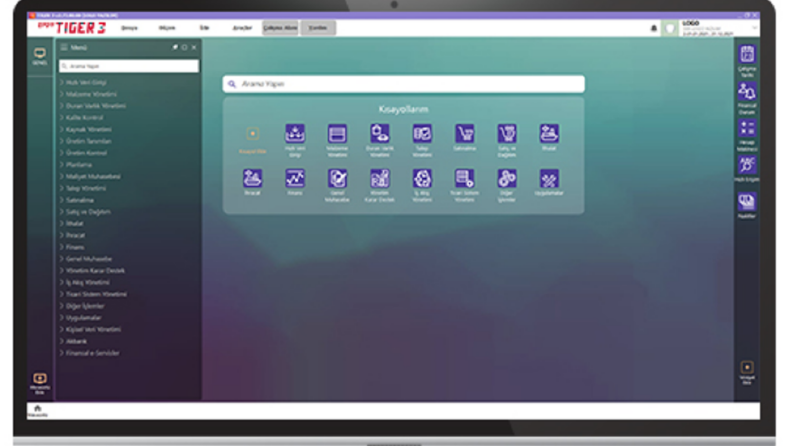
Task: Click the circle button in Menü panel header
Action: 185,47
